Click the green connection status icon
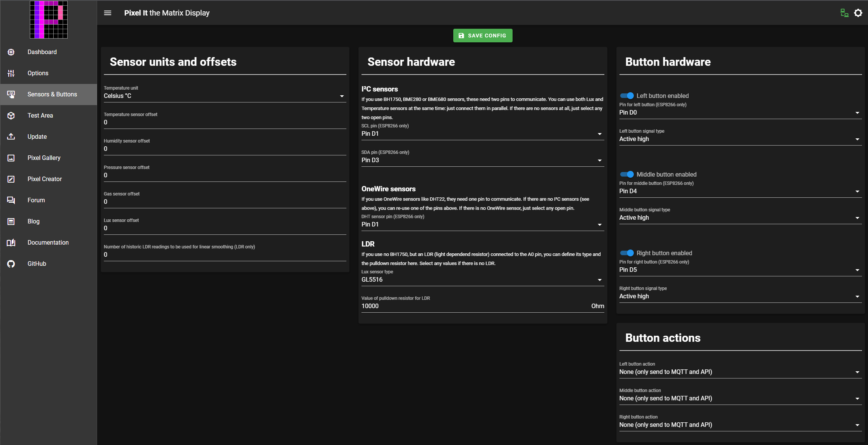Screen dimensions: 868x445 845,13
